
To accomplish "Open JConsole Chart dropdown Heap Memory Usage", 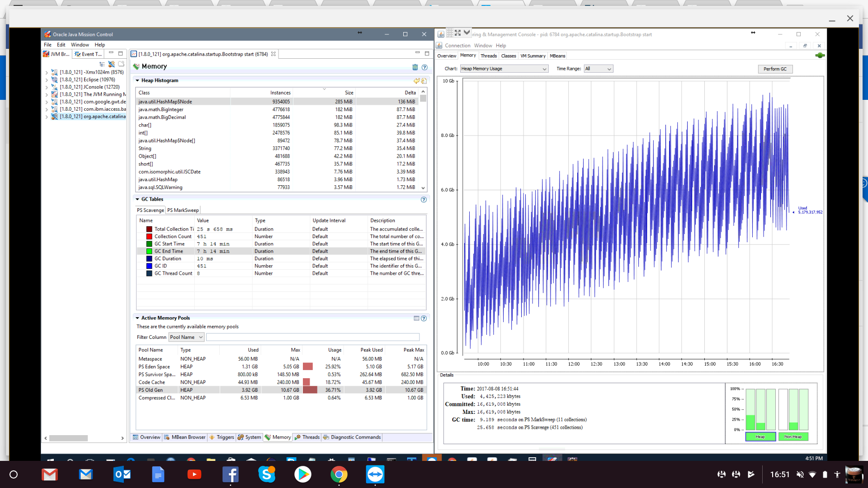I will (x=504, y=69).
